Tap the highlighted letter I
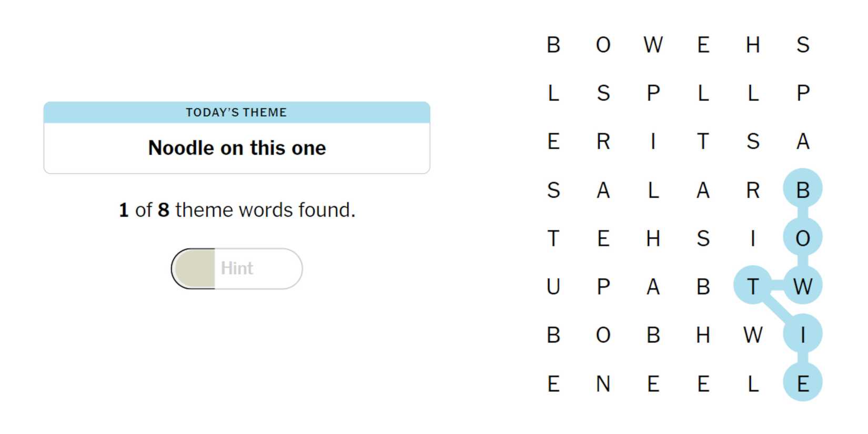The height and width of the screenshot is (434, 868). pos(802,335)
